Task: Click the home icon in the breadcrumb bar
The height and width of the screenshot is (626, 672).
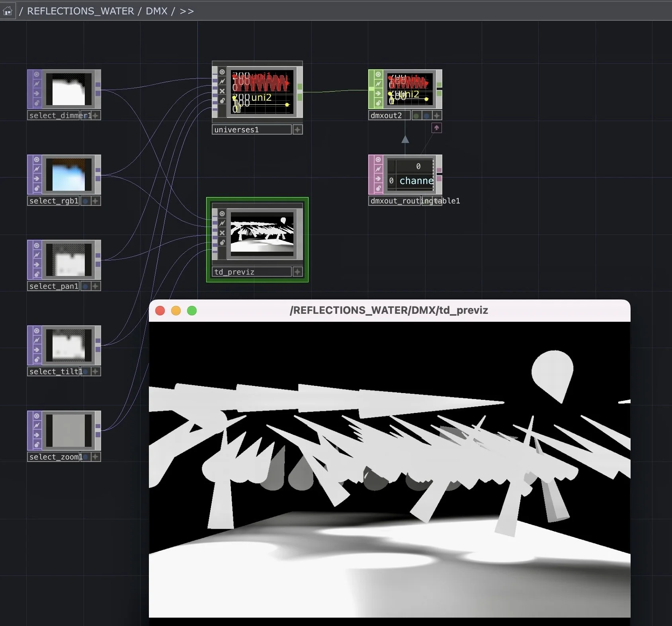Action: (x=8, y=11)
